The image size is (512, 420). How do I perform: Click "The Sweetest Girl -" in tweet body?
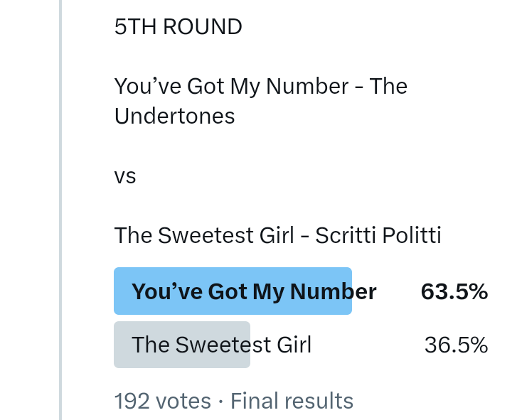tap(211, 235)
